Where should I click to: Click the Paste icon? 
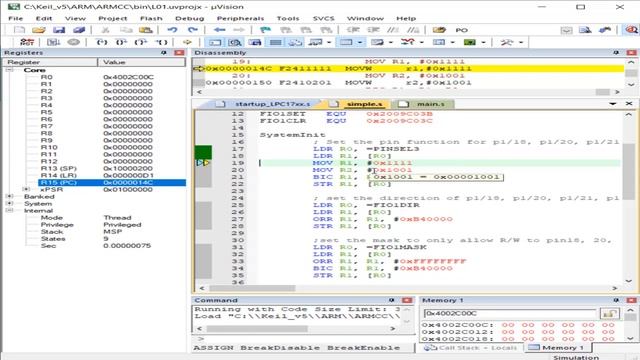click(x=145, y=30)
